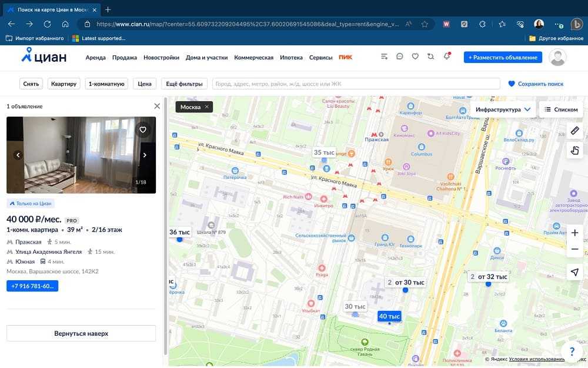Open the 1-комнатную rooms filter

(x=106, y=84)
